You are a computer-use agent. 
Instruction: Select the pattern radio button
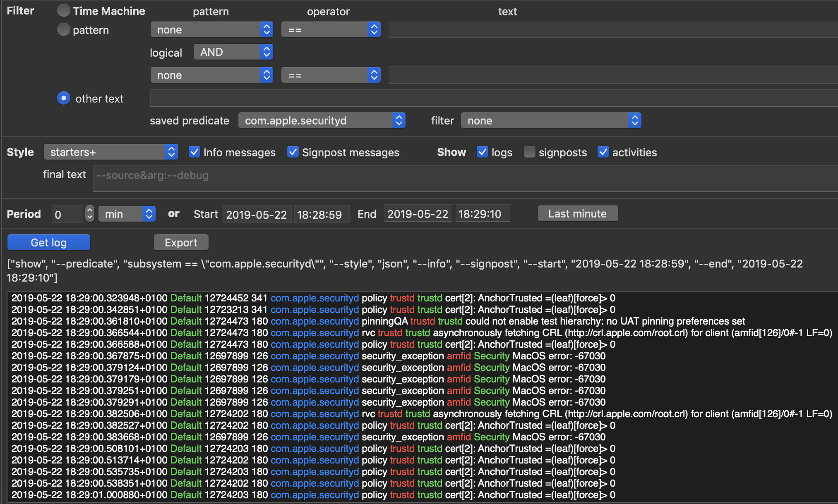[63, 30]
